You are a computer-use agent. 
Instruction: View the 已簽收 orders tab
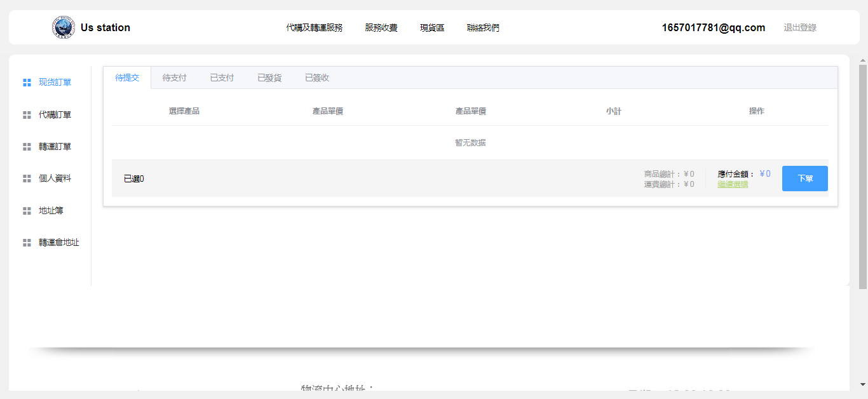317,78
